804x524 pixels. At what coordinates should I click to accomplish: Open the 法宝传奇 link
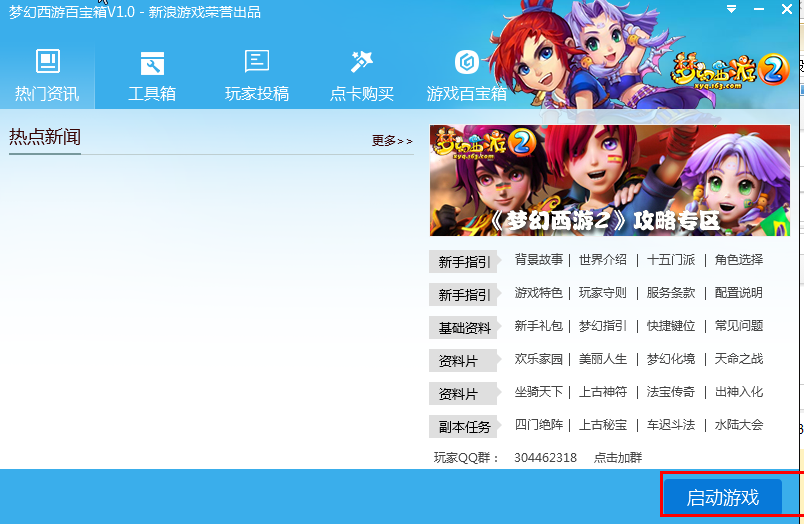[671, 392]
